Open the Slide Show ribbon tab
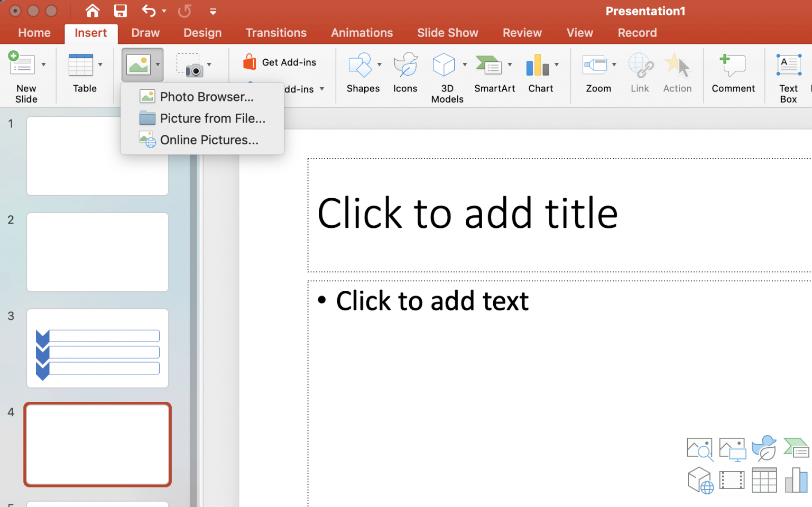The image size is (812, 507). click(x=447, y=32)
